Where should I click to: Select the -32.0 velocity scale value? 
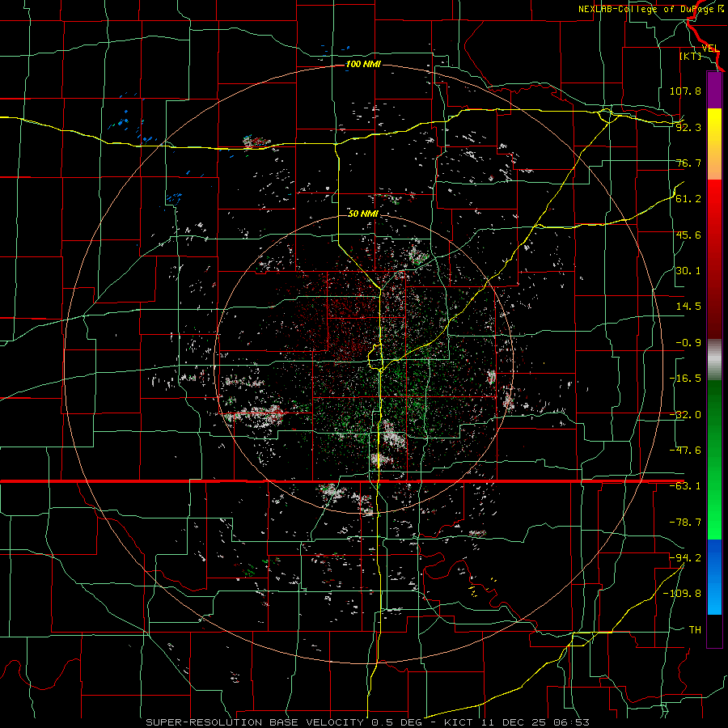685,415
